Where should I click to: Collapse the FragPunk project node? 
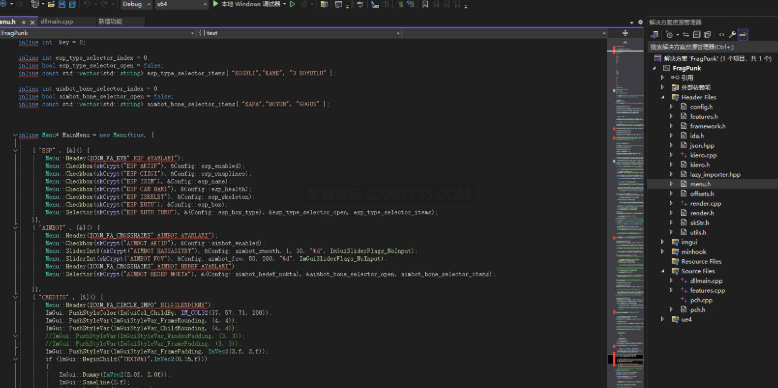tap(654, 68)
